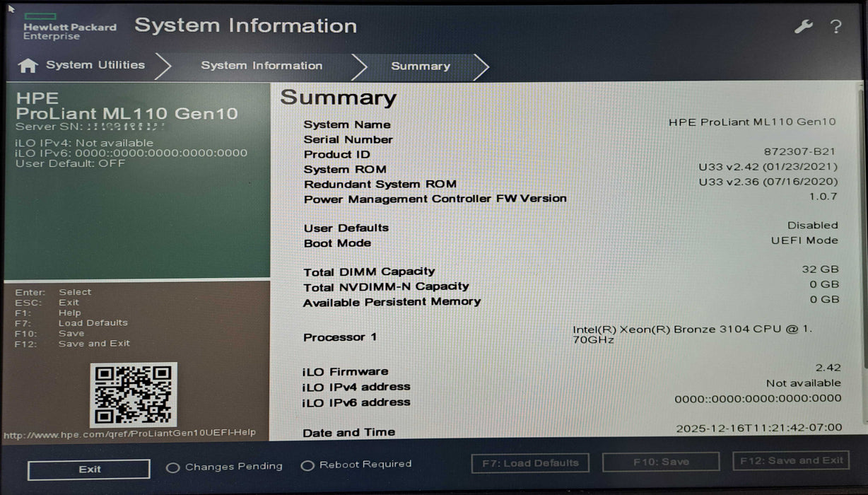Click the Server SN line in sidebar
Image resolution: width=868 pixels, height=495 pixels.
90,127
